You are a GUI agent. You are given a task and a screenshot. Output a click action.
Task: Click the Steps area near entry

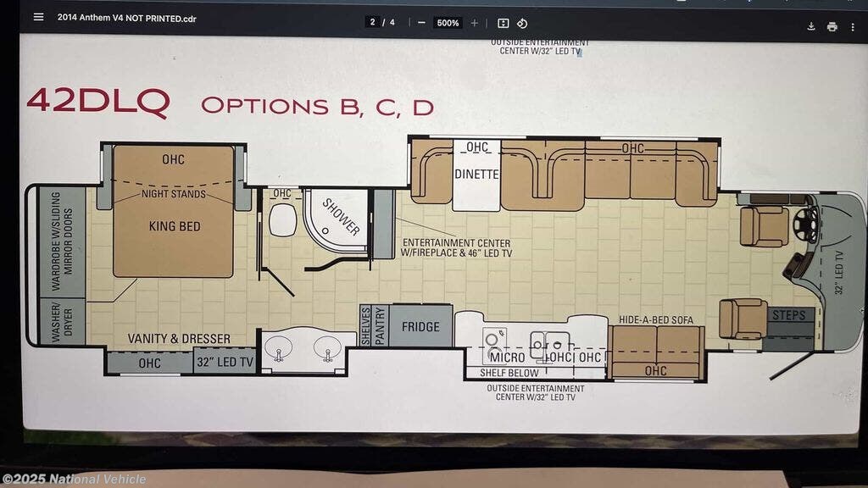click(x=789, y=316)
